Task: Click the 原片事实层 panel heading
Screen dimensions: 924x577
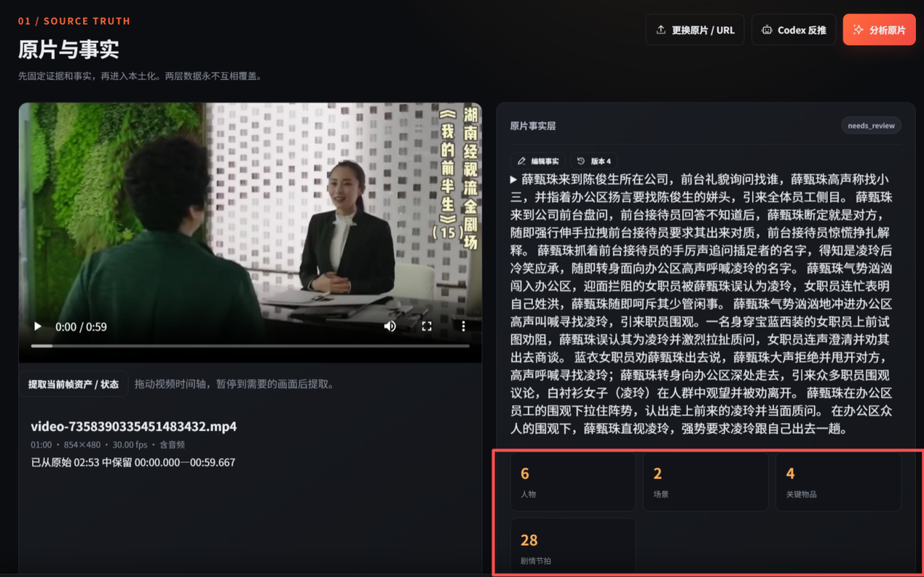Action: click(x=533, y=126)
